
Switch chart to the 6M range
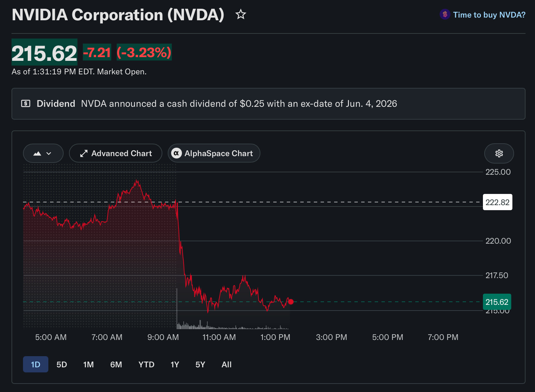coord(116,364)
